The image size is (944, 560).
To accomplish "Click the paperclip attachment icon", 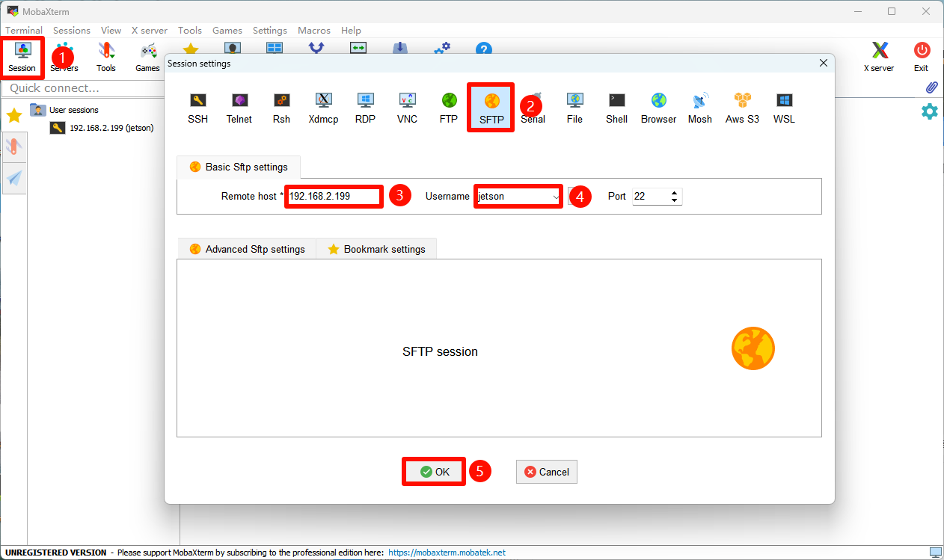I will [931, 87].
